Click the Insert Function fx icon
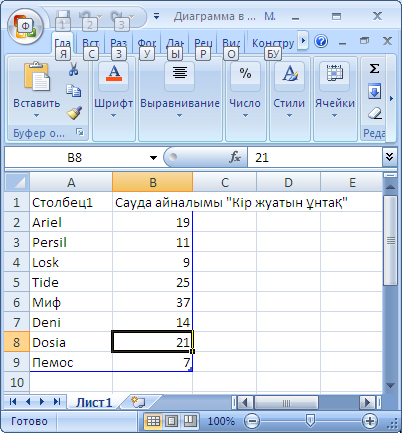Viewport: 402px width, 433px height. click(235, 157)
